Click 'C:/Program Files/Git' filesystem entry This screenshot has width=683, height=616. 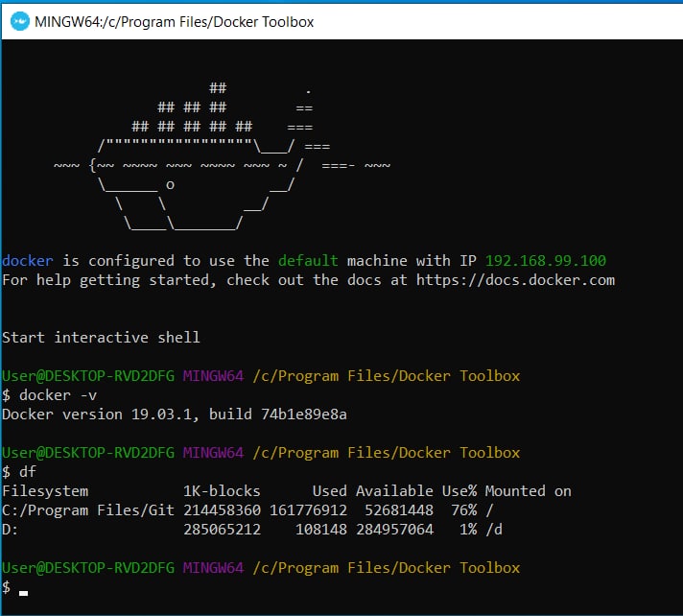pos(88,509)
